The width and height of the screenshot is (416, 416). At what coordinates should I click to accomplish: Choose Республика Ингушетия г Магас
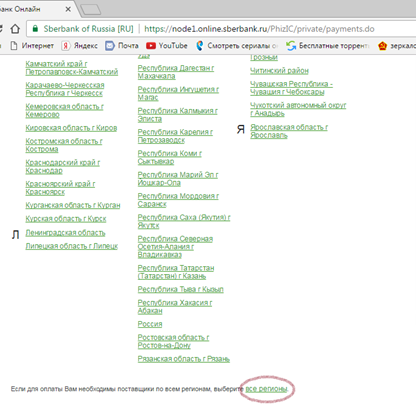(178, 93)
